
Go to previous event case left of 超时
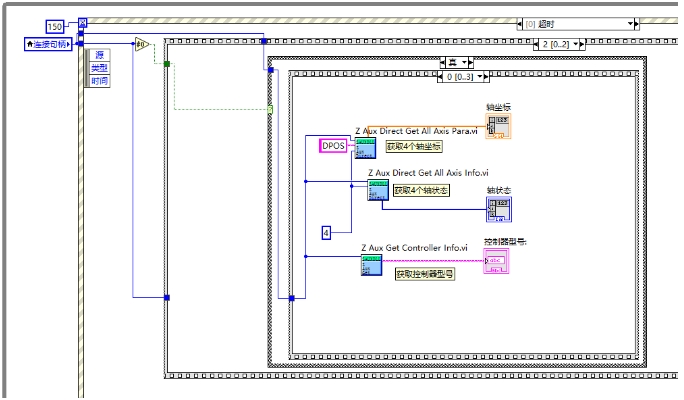[x=520, y=24]
